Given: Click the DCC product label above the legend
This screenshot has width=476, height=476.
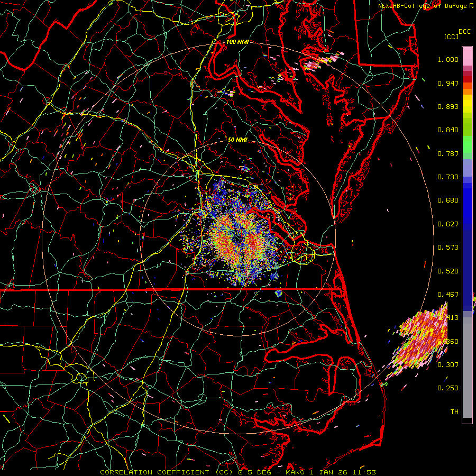Looking at the screenshot, I should point(464,32).
